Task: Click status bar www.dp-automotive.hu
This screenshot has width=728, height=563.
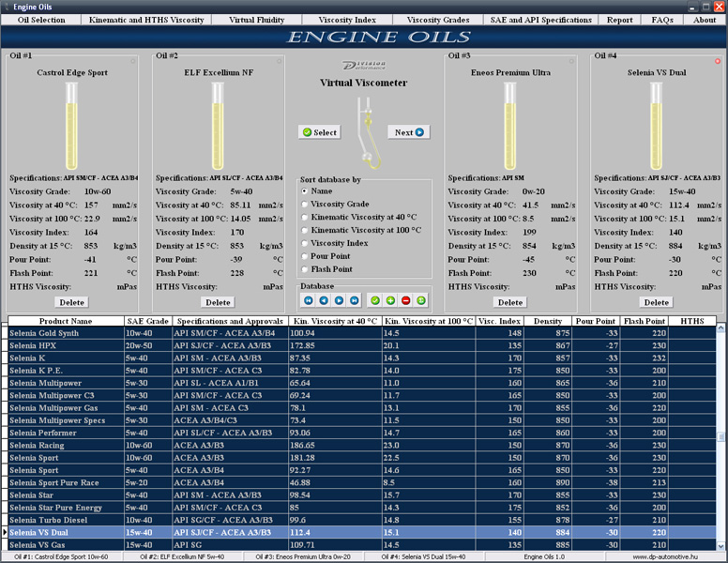Action: pos(665,556)
